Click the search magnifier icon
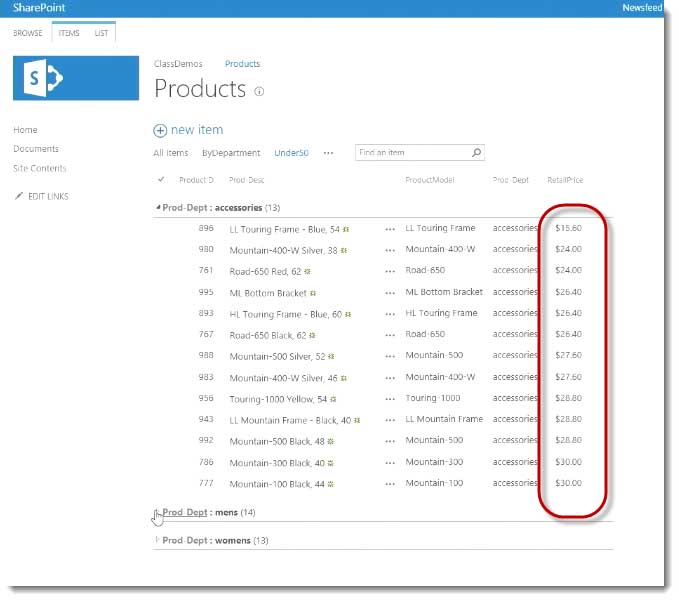The width and height of the screenshot is (679, 601). [x=476, y=152]
